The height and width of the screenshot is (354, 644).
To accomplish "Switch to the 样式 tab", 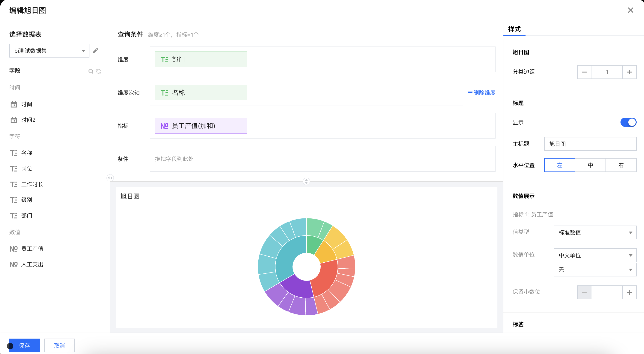I will 514,29.
